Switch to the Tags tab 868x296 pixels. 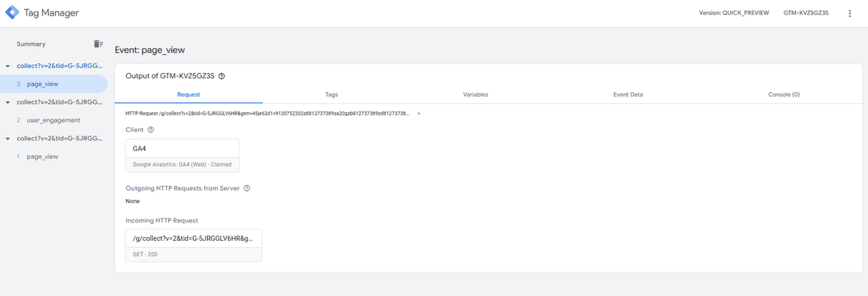tap(332, 95)
